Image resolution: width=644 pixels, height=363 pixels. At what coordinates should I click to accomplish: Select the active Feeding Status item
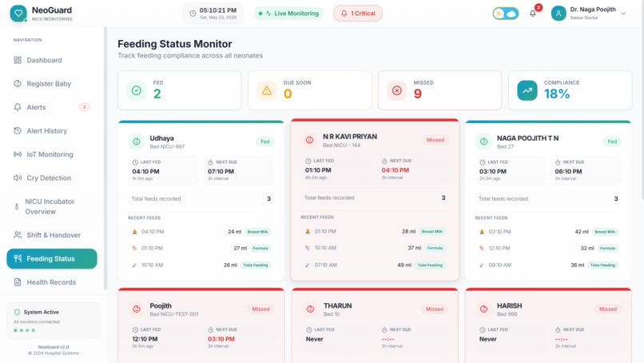point(52,258)
